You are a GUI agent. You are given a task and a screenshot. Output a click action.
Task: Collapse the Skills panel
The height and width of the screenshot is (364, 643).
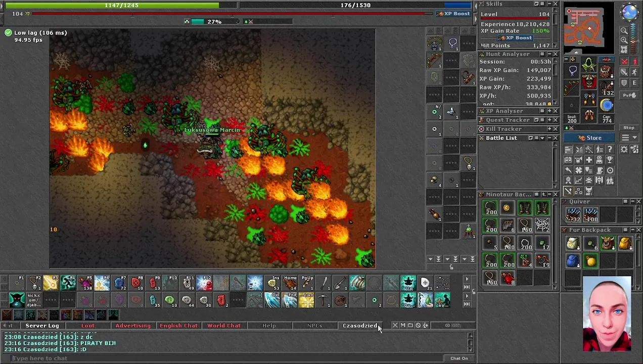click(549, 4)
